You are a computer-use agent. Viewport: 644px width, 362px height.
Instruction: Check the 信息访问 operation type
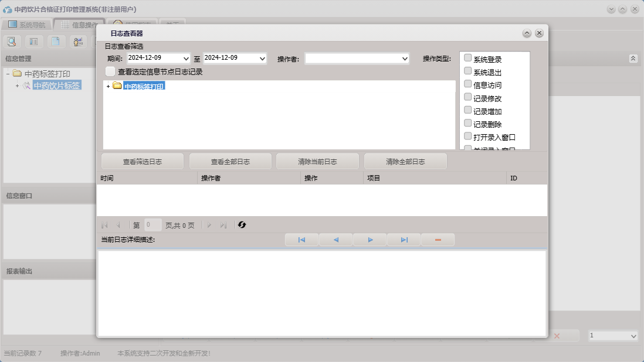467,84
